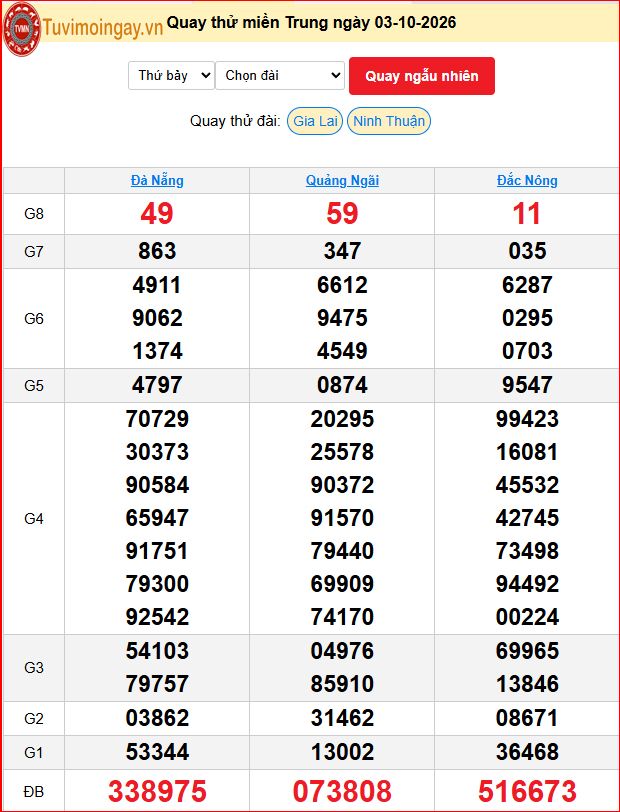This screenshot has height=812, width=620.
Task: Click G1 value 53344
Action: tap(157, 752)
